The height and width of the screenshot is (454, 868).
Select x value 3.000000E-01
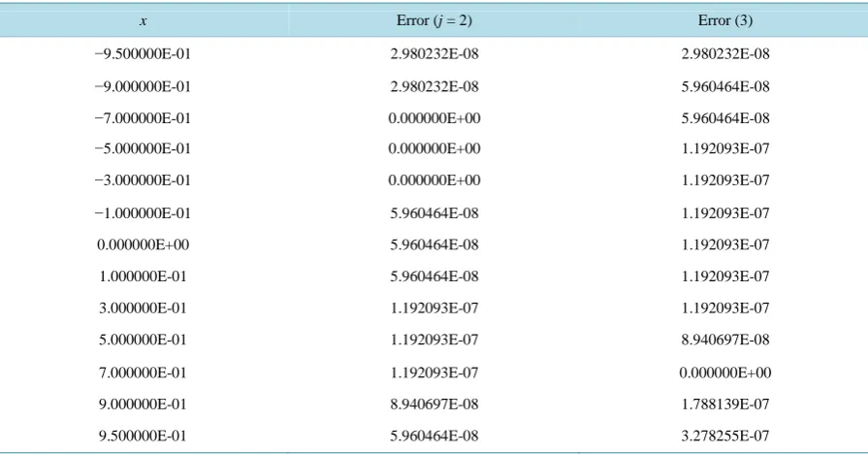pyautogui.click(x=143, y=308)
